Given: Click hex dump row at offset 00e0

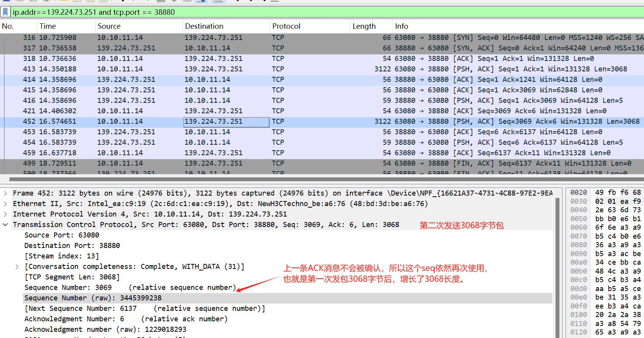Looking at the screenshot, I should click(x=605, y=297).
